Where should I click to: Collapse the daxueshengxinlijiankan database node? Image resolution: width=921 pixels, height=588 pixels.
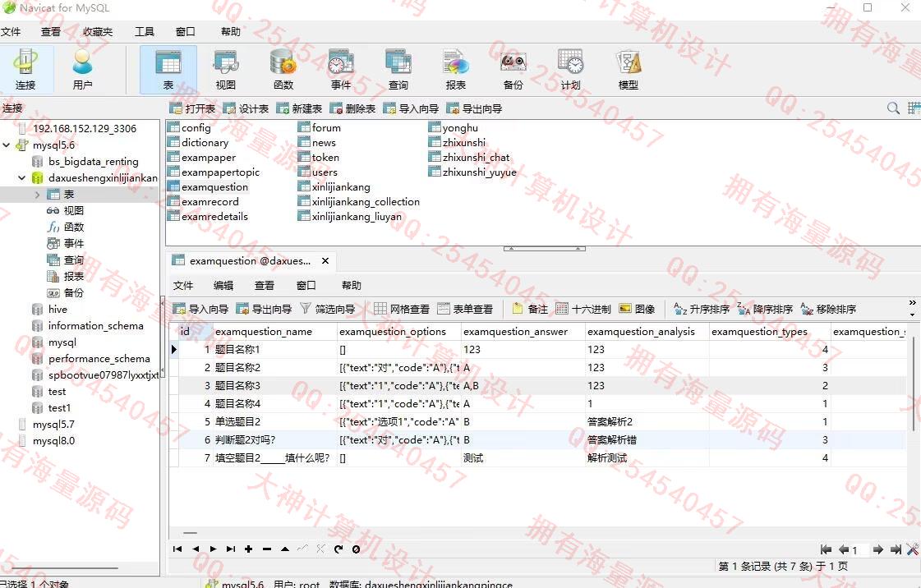pos(21,178)
